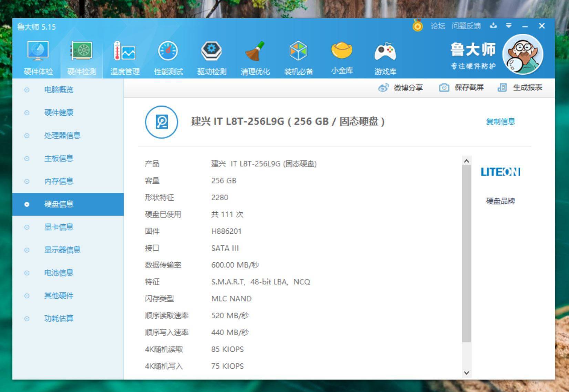Click the 鲁大师 mascot avatar

(523, 55)
